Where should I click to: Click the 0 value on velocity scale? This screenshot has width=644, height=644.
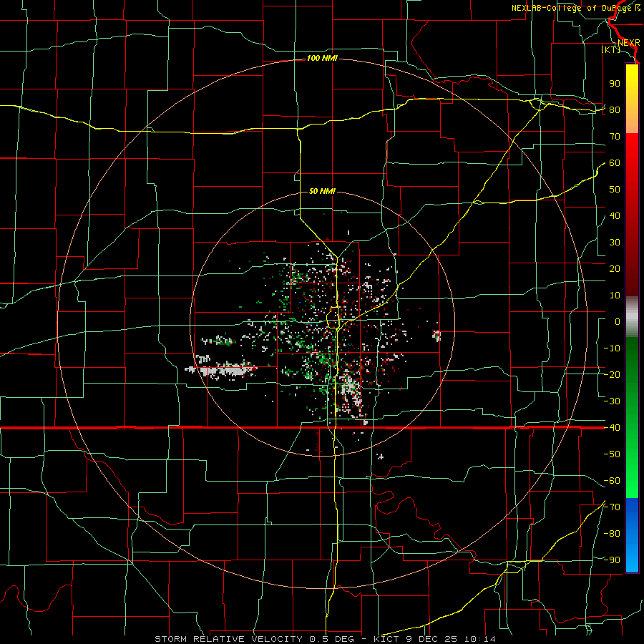point(618,322)
